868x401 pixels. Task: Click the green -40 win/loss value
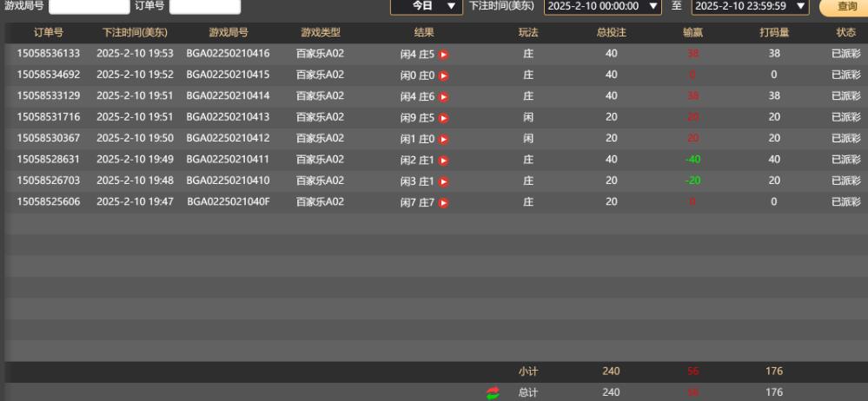tap(692, 160)
